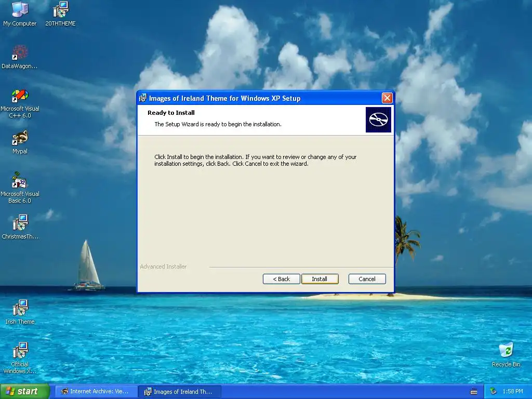Click the keyboard icon in the taskbar
Screen dimensions: 532x399
[x=474, y=392]
